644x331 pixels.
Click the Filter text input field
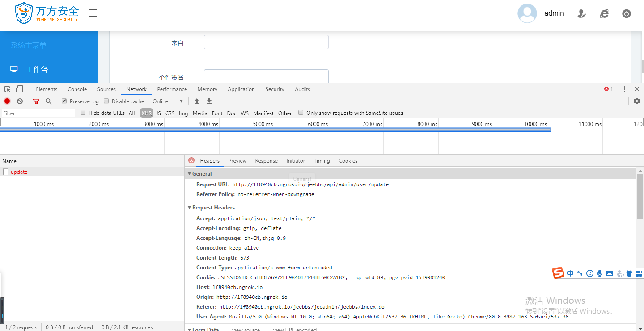(38, 113)
